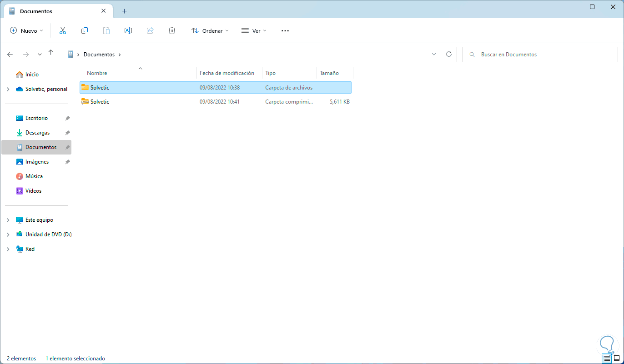Viewport: 624px width, 364px height.
Task: Unpin Imágenes using its pin icon
Action: 67,162
